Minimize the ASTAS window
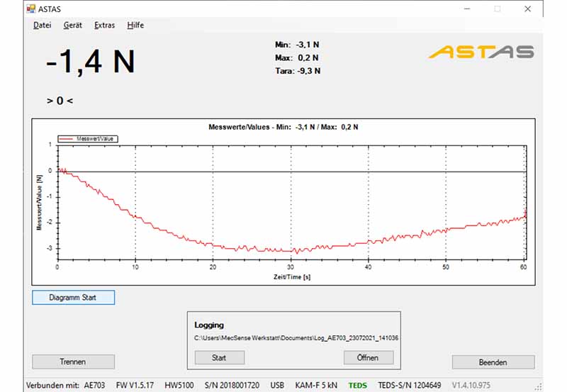567x392 pixels. tap(466, 9)
